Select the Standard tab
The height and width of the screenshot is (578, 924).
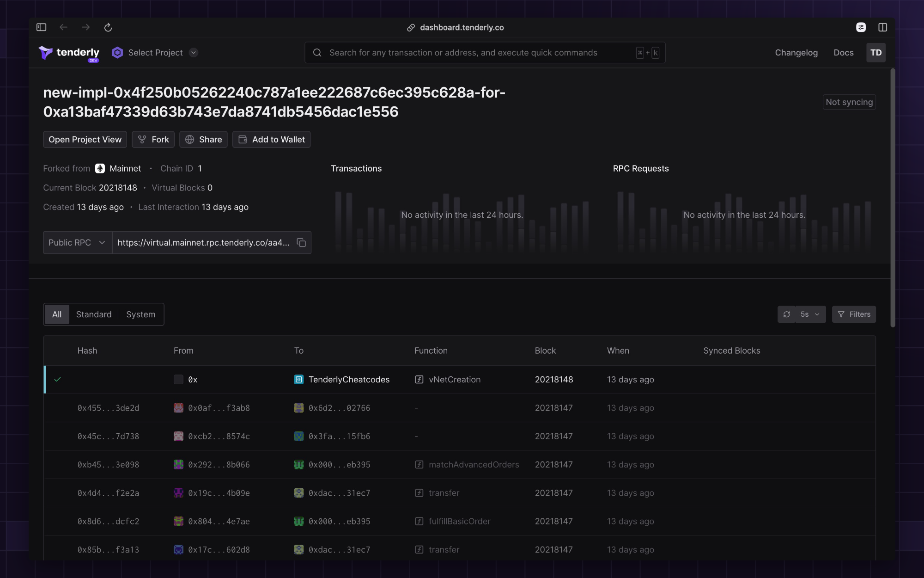93,314
